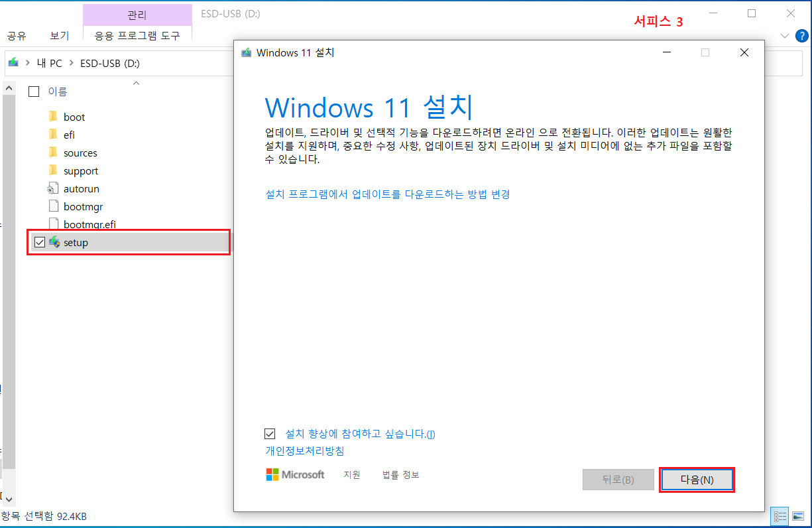Open the 보기 ribbon tab

[60, 36]
